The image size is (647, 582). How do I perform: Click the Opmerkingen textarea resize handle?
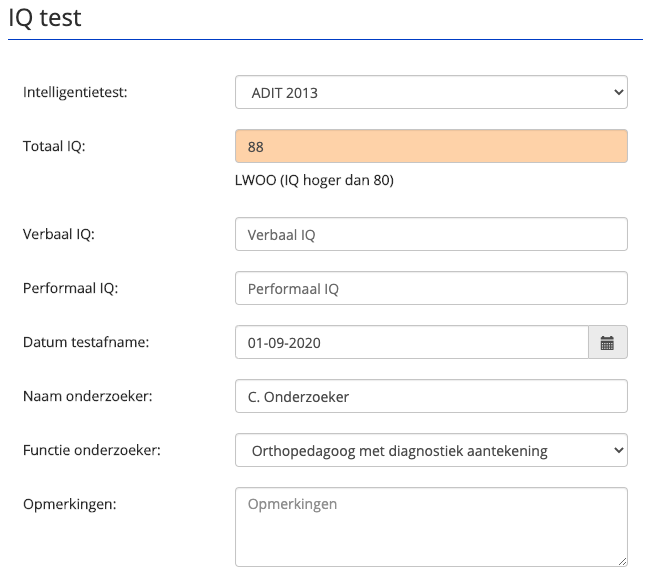(x=622, y=561)
